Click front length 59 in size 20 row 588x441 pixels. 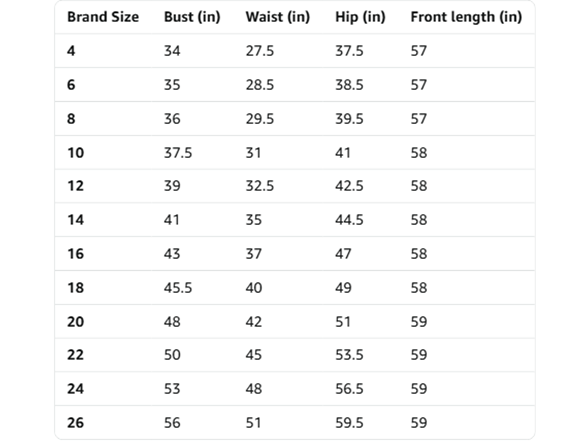(x=419, y=322)
